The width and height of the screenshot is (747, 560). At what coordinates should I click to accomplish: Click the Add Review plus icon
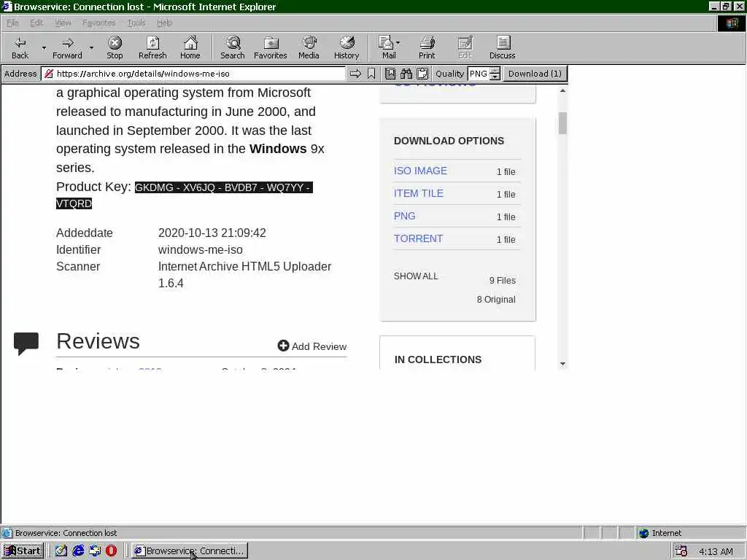point(284,346)
